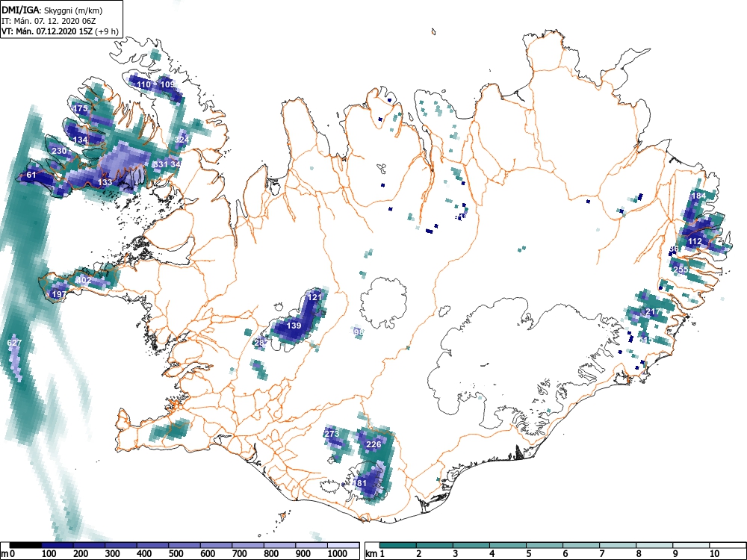747x560 pixels.
Task: Click the visibility value '255' in the east
Action: point(681,269)
